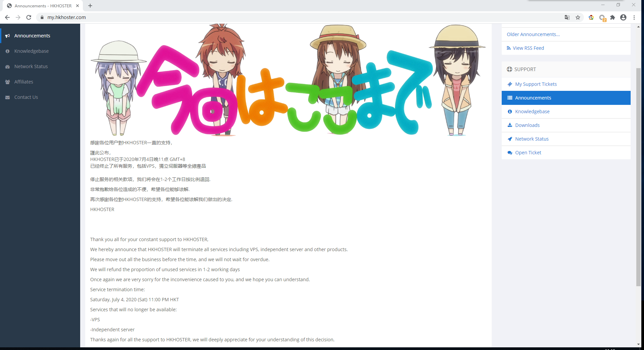Click the standalone 'HKHOSTER' signature line
Viewport: 644px width, 350px height.
(x=102, y=209)
